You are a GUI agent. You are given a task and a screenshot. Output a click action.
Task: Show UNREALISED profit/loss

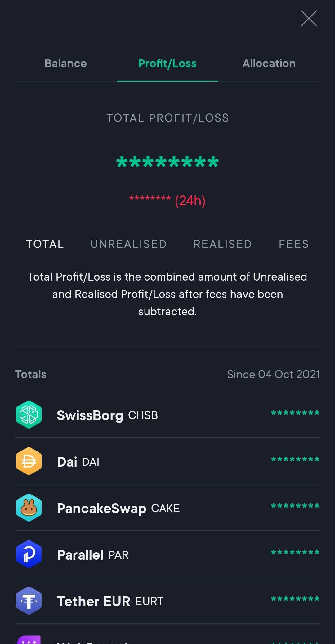(x=129, y=244)
